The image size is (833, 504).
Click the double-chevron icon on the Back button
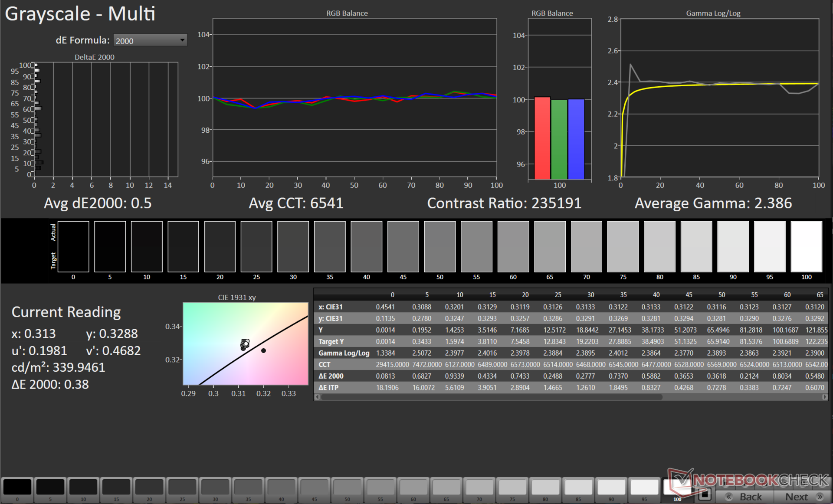tap(729, 497)
